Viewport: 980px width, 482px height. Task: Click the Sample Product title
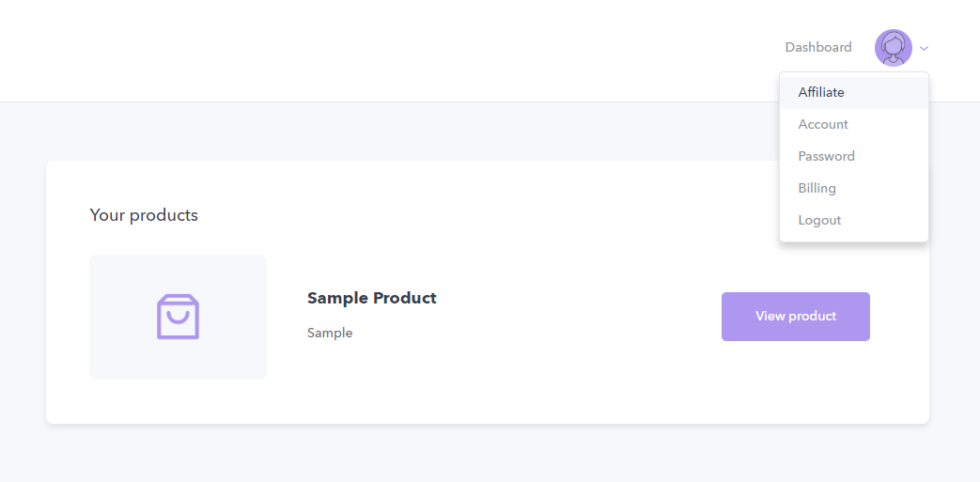click(x=372, y=298)
